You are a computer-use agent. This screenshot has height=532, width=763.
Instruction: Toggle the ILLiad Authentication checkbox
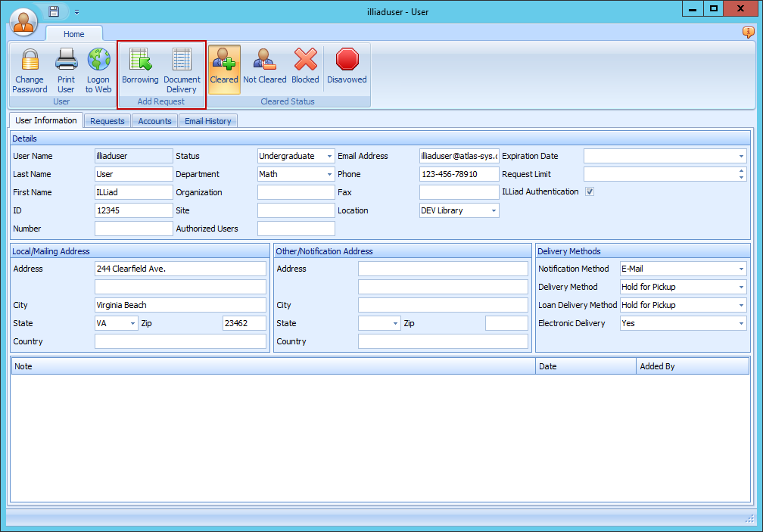[588, 191]
